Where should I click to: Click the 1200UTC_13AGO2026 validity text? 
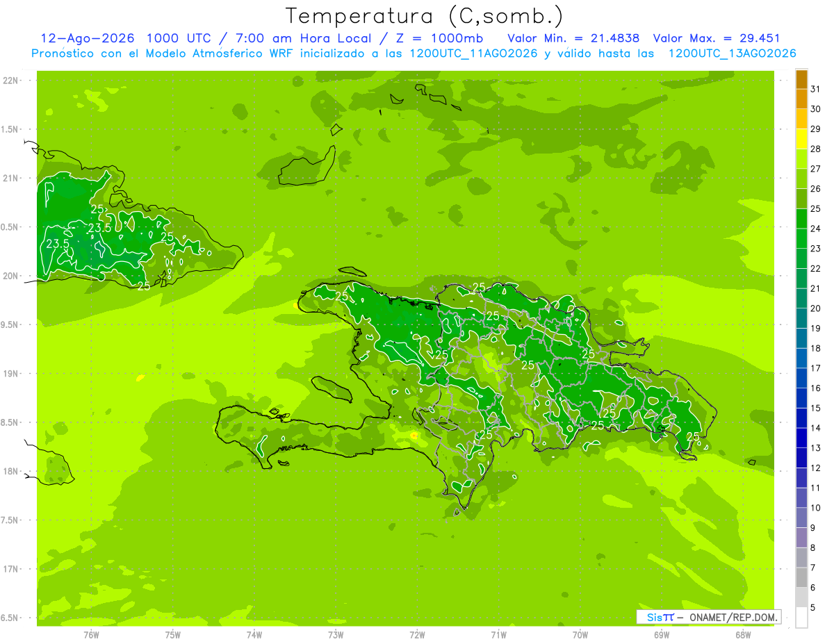[732, 53]
